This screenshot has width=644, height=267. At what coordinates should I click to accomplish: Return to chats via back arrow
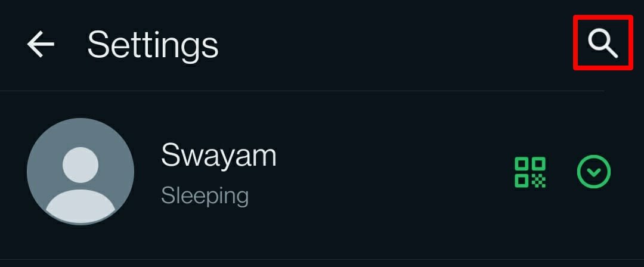pyautogui.click(x=41, y=44)
